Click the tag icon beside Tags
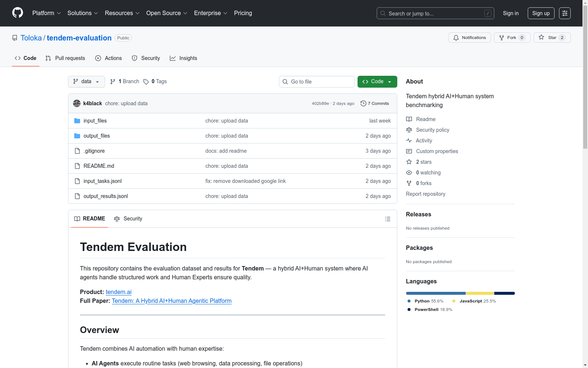 146,82
